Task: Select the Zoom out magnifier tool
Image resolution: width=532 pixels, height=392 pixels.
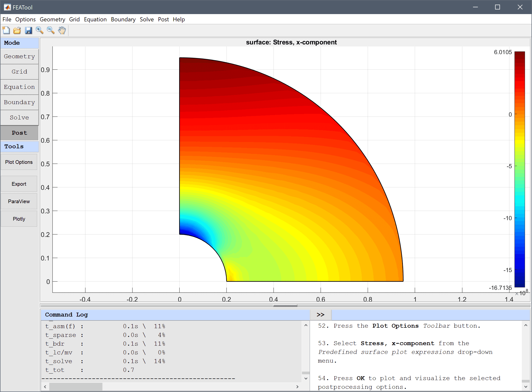Action: click(51, 31)
